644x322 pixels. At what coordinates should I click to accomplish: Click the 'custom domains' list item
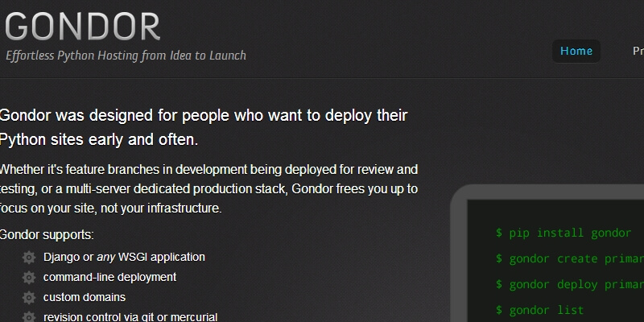tap(85, 297)
